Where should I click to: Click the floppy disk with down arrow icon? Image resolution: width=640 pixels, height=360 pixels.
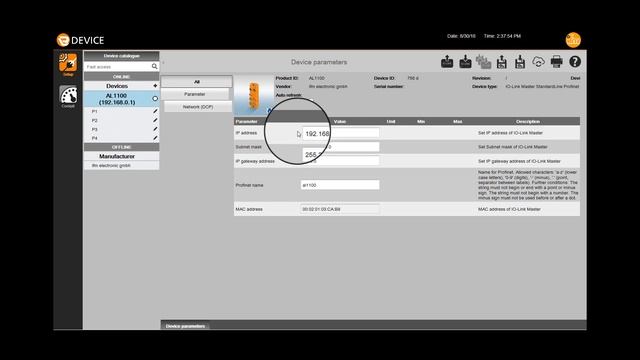(520, 62)
